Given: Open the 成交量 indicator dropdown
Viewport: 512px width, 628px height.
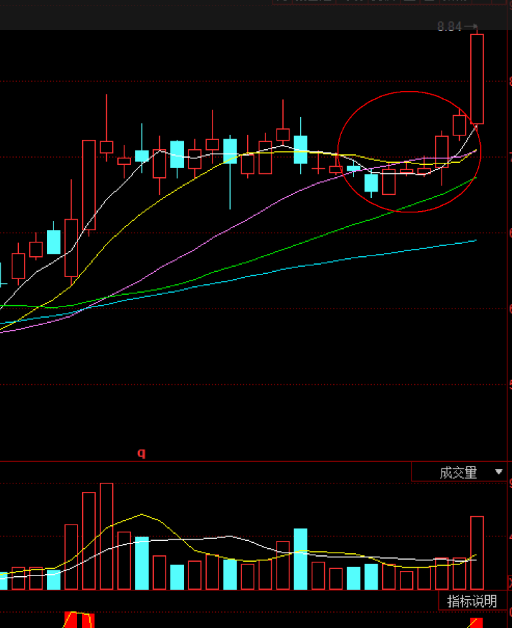Looking at the screenshot, I should (x=459, y=472).
